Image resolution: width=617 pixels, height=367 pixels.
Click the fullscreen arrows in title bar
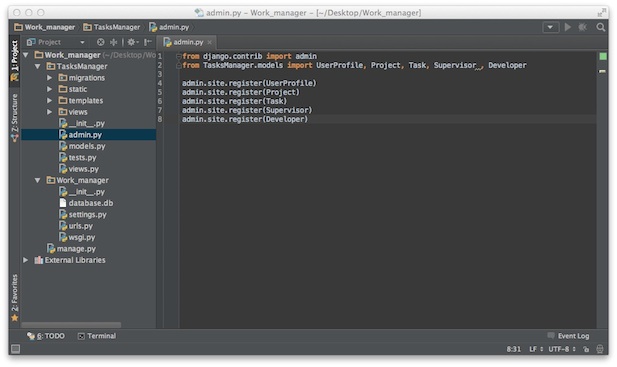coord(601,13)
